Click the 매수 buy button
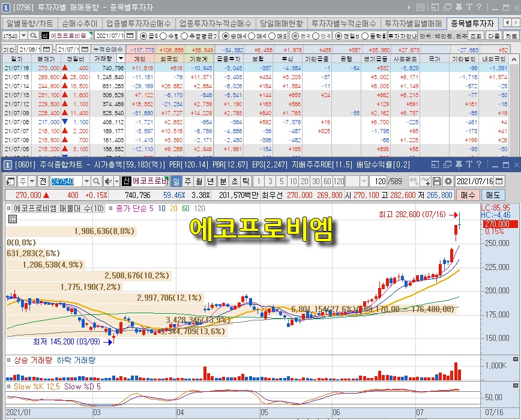The width and height of the screenshot is (521, 420). 468,195
